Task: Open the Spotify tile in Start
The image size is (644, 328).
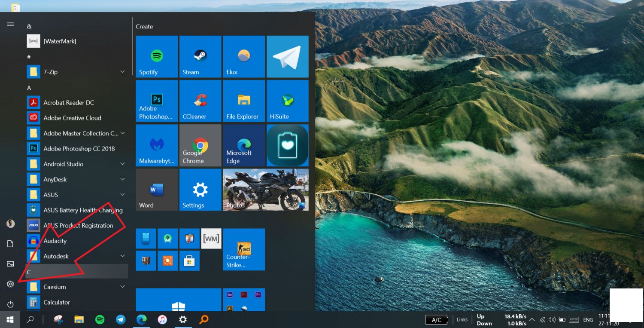Action: (157, 56)
